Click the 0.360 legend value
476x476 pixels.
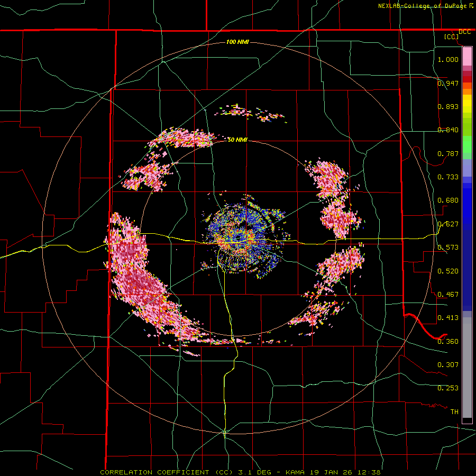[x=448, y=342]
